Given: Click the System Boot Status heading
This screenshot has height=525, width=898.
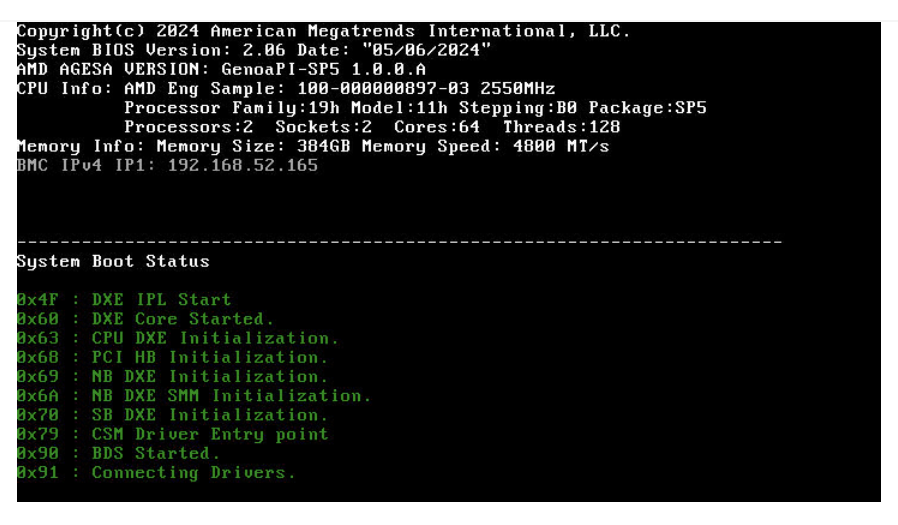Looking at the screenshot, I should coord(113,261).
